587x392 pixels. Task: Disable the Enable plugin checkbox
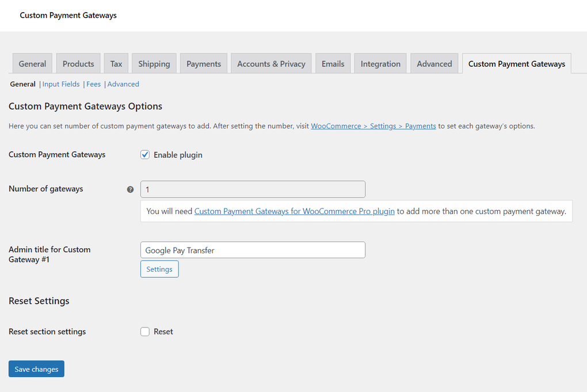pyautogui.click(x=145, y=154)
